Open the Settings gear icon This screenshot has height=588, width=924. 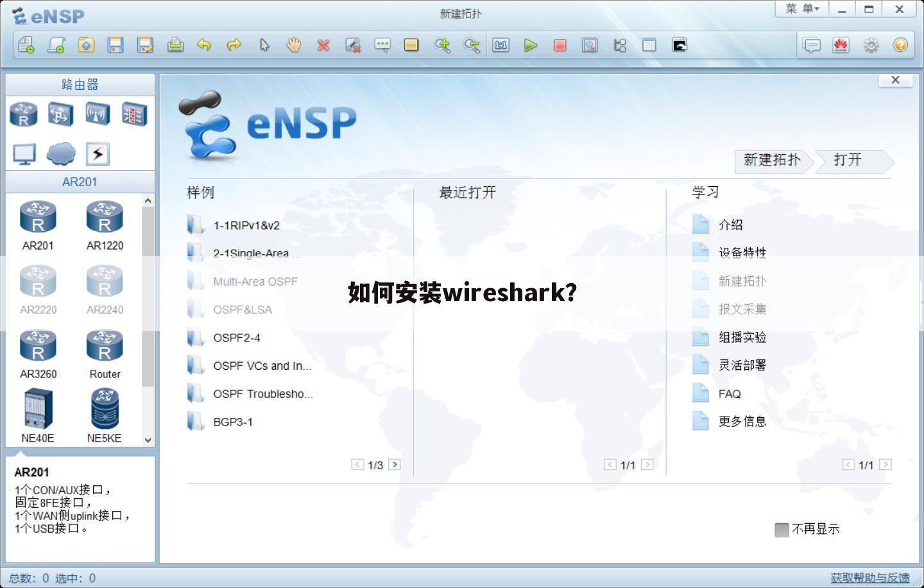point(871,45)
